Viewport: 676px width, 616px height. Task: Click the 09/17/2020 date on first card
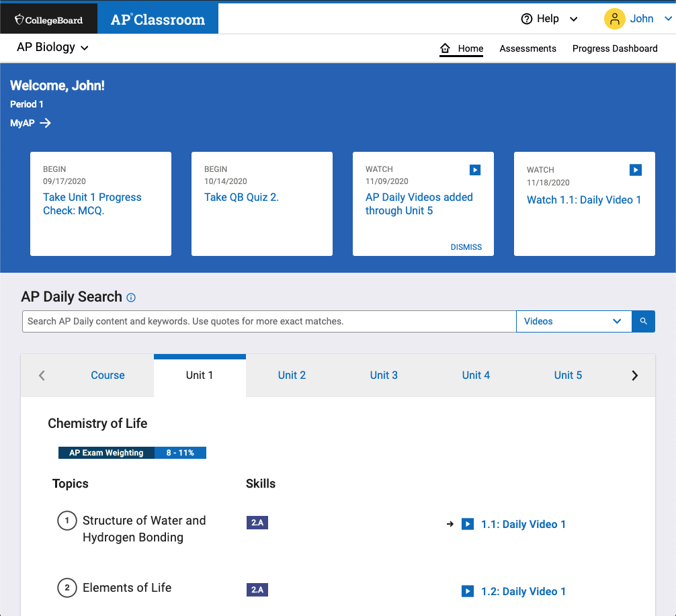(65, 181)
